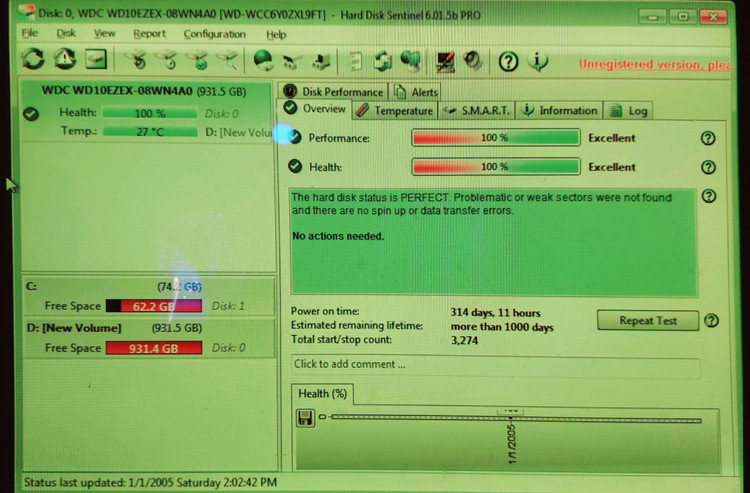The height and width of the screenshot is (493, 750).
Task: Click the 'Status last updated' status bar text
Action: 150,482
